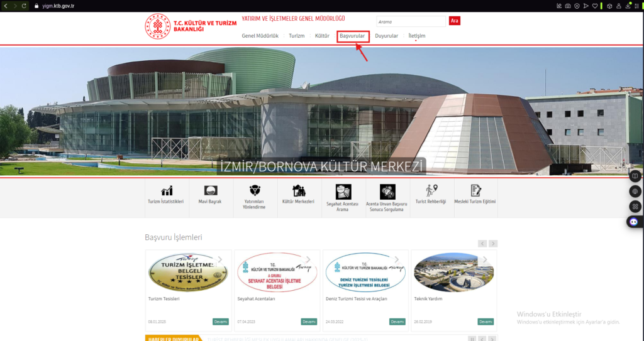Go to previous Başvuru İşlemleri slide
The image size is (644, 341).
coord(482,244)
